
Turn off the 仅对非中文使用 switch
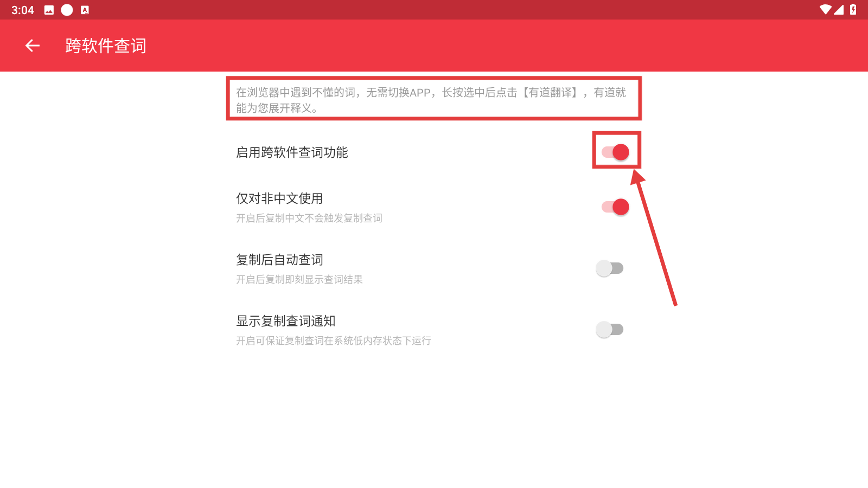615,207
